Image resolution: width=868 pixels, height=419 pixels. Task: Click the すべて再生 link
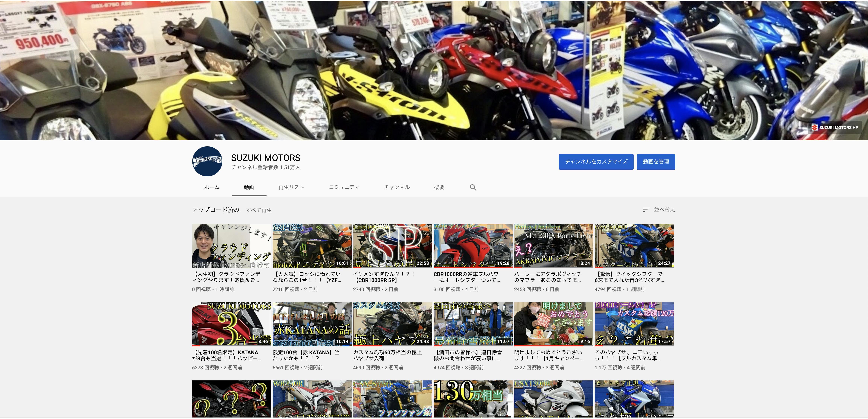pyautogui.click(x=259, y=210)
